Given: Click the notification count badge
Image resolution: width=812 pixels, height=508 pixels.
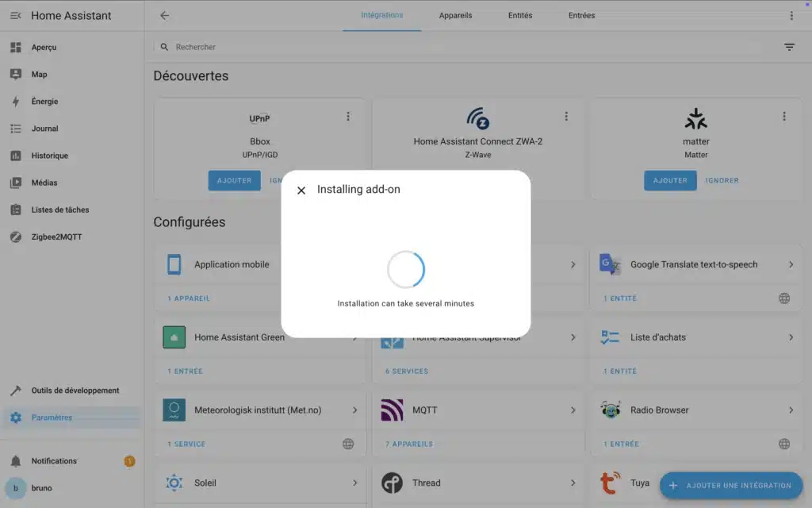Looking at the screenshot, I should (129, 461).
